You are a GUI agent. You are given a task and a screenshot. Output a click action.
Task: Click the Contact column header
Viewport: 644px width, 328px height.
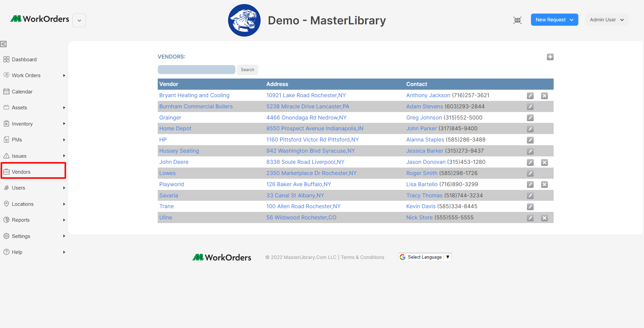(417, 84)
